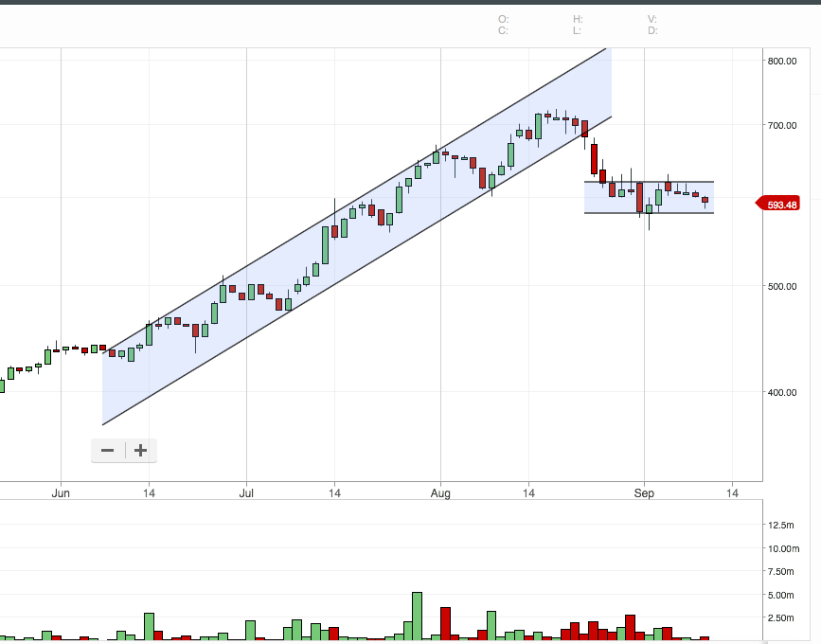Click the L: low value readout
Screen dimensions: 821x644
[577, 31]
